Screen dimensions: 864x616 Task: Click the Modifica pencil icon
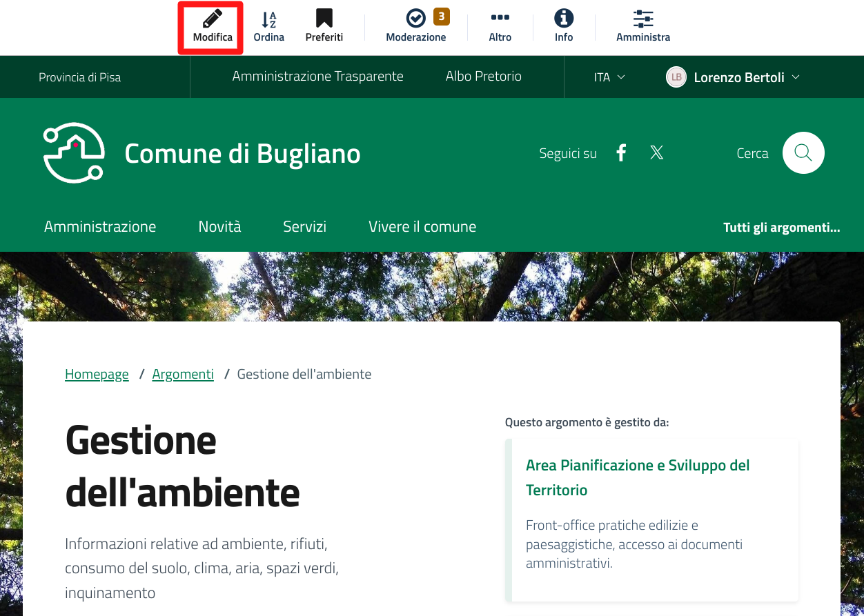tap(213, 19)
